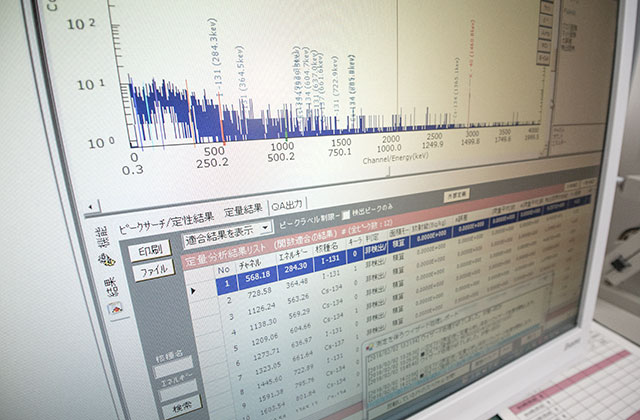Screen dimensions: 640x420
Task: Focus the 核種名 input field
Action: pyautogui.click(x=175, y=367)
